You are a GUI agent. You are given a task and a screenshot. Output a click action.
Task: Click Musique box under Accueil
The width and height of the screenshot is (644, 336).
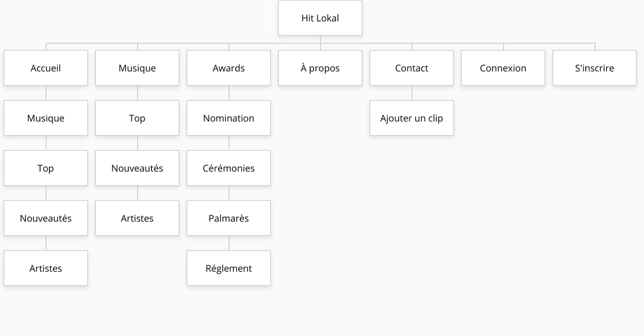(46, 118)
